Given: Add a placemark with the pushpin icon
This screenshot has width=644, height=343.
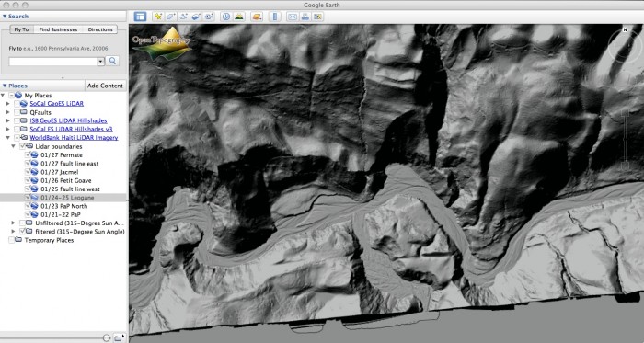Looking at the screenshot, I should pyautogui.click(x=157, y=17).
